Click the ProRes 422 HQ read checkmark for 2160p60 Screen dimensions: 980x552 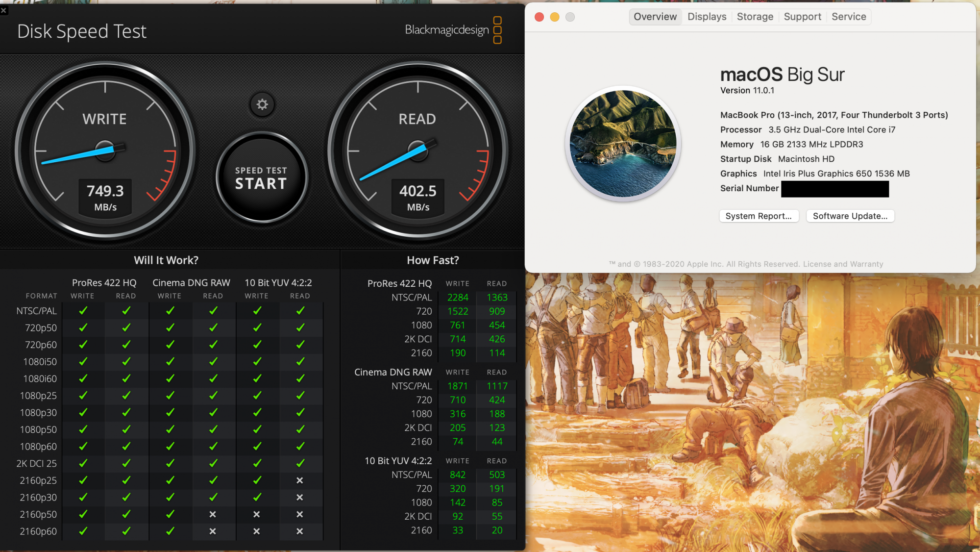[x=126, y=531]
